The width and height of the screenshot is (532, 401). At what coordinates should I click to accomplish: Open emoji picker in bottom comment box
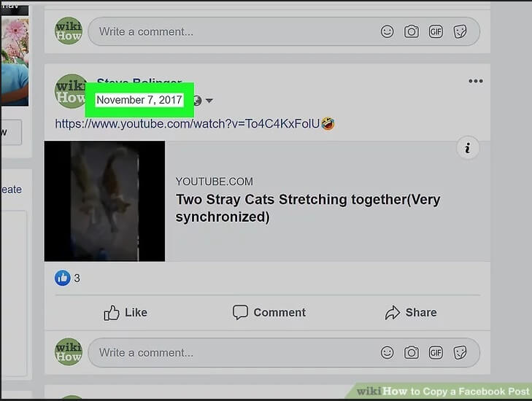coord(387,353)
